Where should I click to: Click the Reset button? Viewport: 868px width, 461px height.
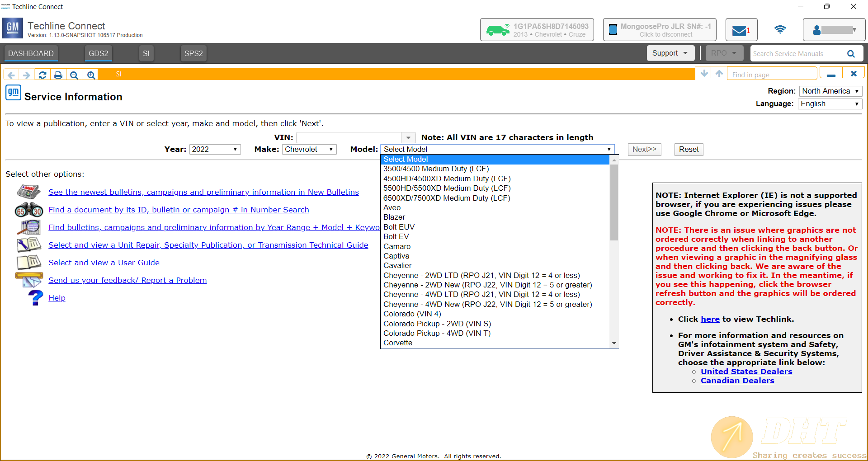point(689,150)
